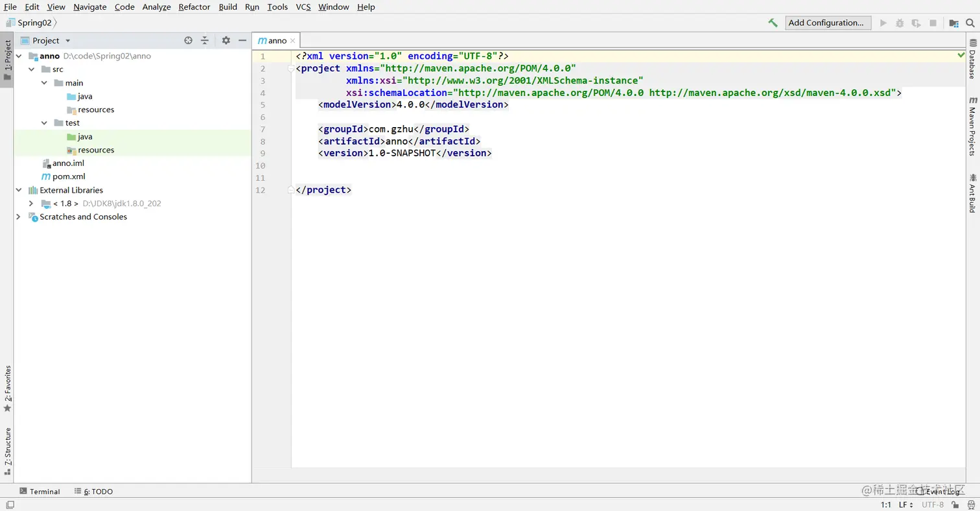
Task: Collapse External Libraries node arrow
Action: [19, 190]
